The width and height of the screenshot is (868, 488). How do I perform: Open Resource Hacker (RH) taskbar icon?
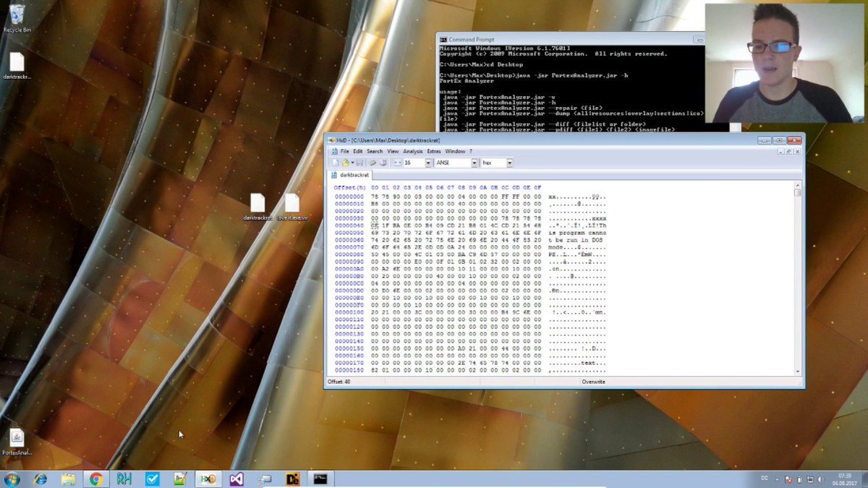click(124, 479)
